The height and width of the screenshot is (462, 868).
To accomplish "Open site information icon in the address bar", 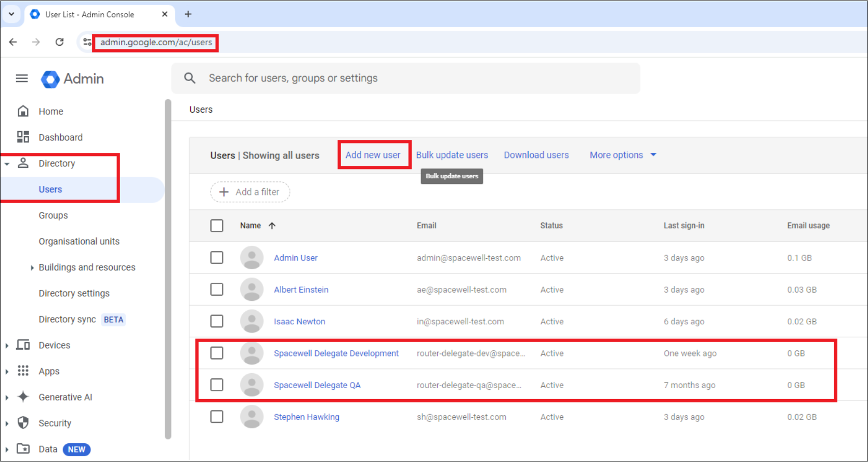I will (x=87, y=42).
